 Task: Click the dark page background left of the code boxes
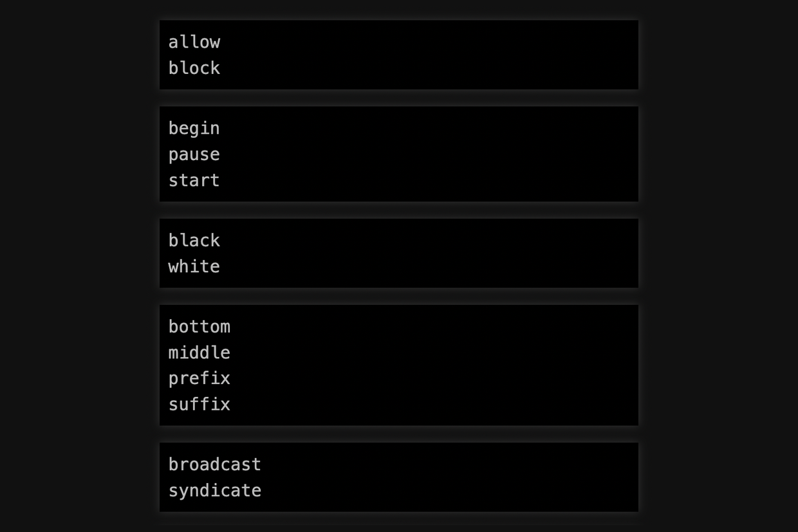coord(77,257)
